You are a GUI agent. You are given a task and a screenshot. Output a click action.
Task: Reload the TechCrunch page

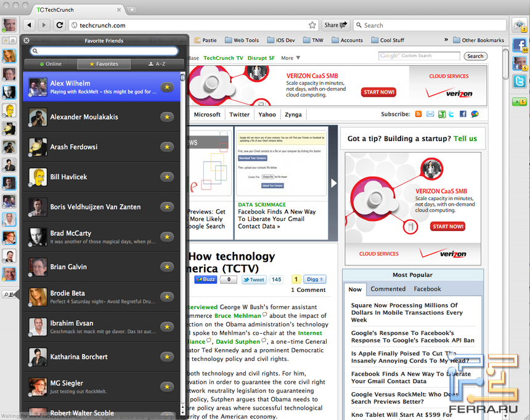pyautogui.click(x=60, y=25)
